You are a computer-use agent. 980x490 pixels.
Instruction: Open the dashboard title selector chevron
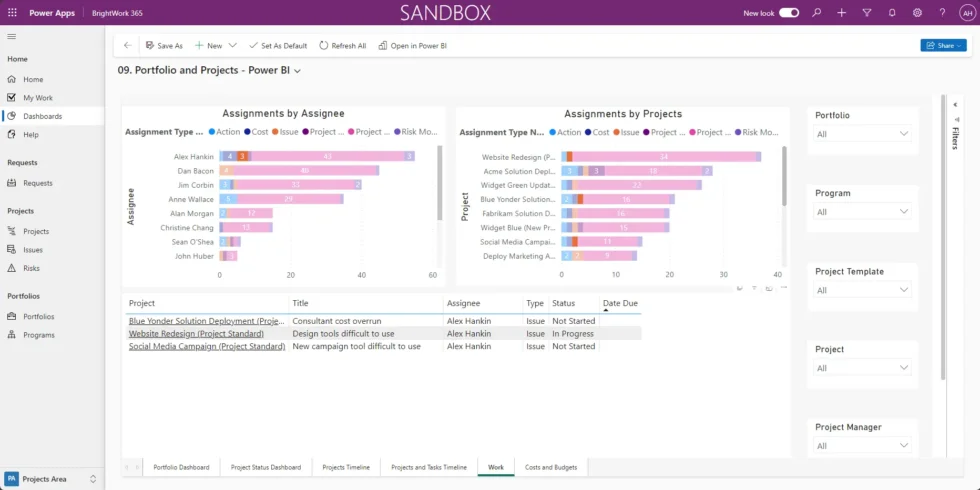(x=297, y=71)
